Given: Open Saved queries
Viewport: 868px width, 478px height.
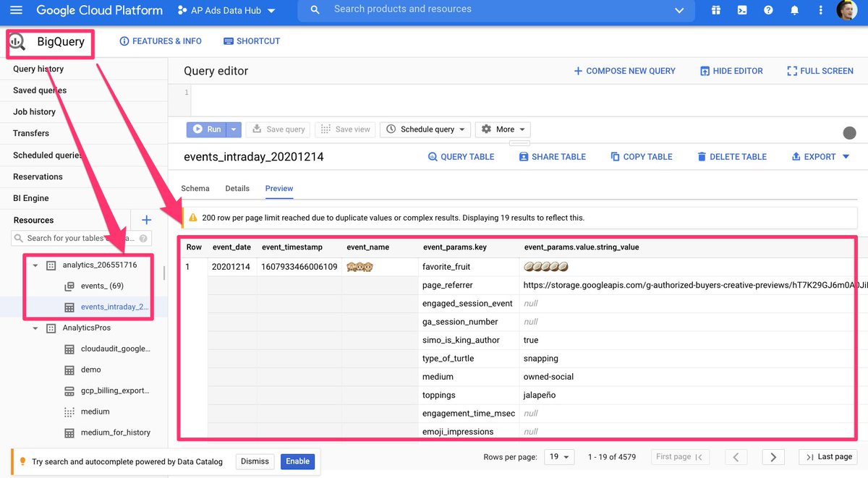Looking at the screenshot, I should click(x=40, y=90).
